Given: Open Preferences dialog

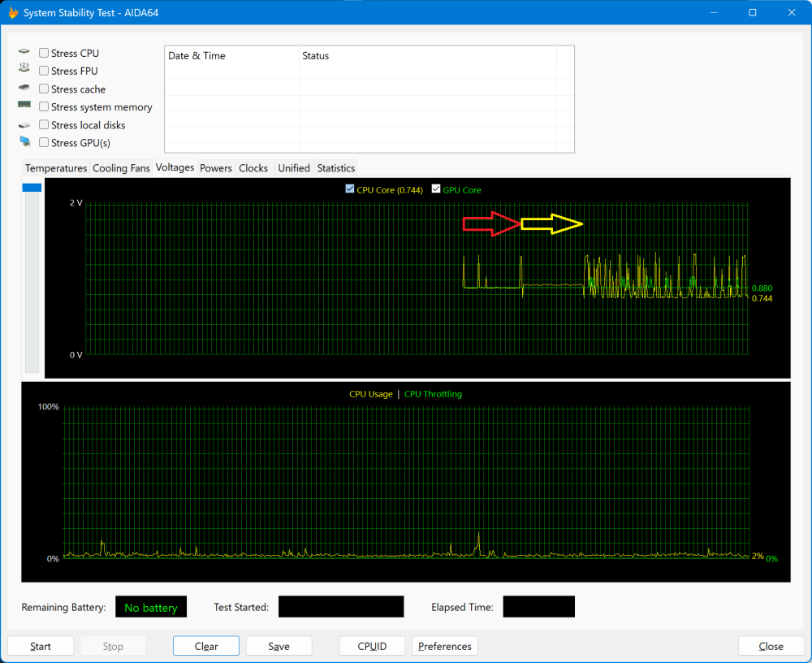Looking at the screenshot, I should click(x=445, y=646).
